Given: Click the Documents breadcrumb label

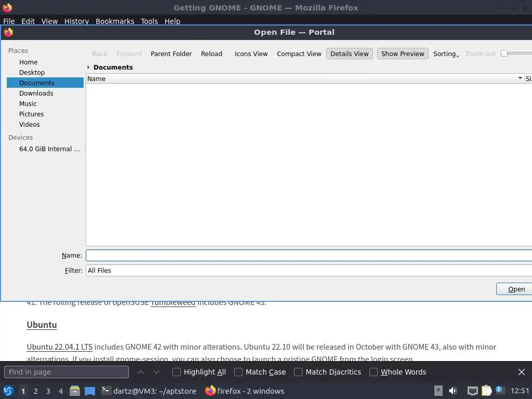Looking at the screenshot, I should [113, 67].
